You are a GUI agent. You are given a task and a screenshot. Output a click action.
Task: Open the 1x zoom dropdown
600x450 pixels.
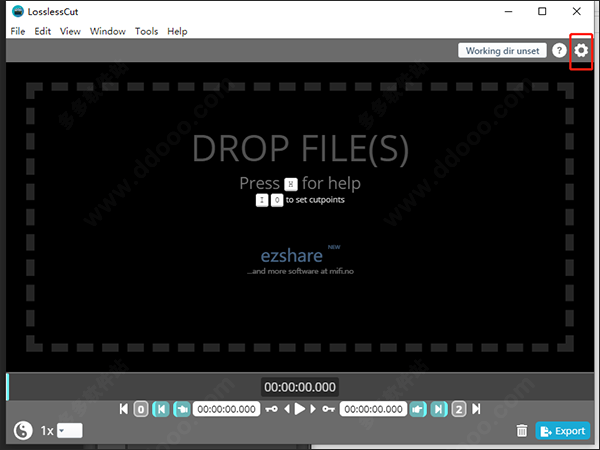tap(70, 430)
